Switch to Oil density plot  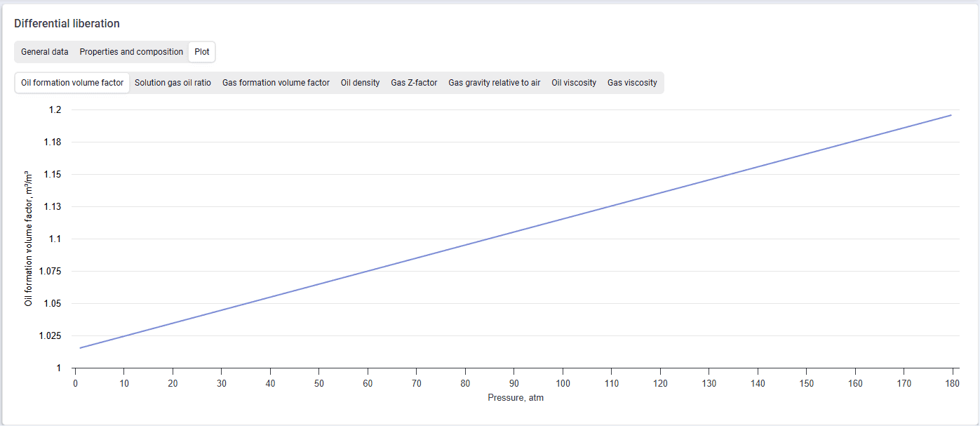pyautogui.click(x=361, y=83)
